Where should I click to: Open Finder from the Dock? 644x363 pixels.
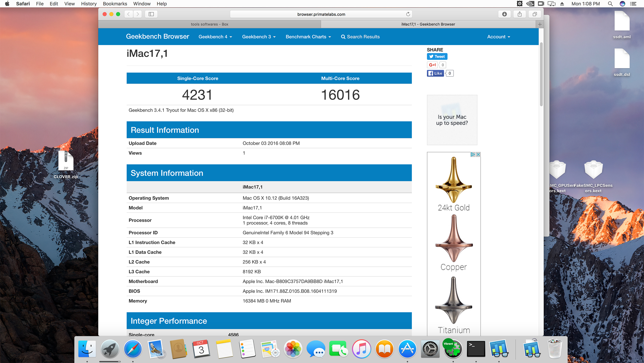87,349
